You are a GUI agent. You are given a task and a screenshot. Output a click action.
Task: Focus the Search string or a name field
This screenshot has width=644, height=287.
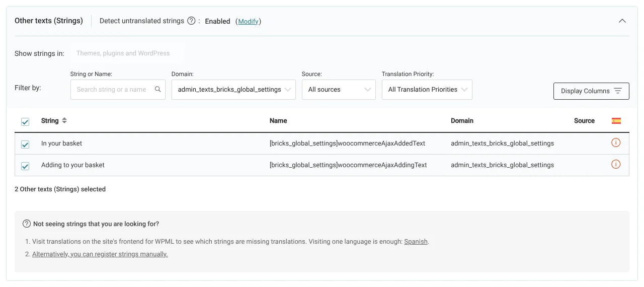pos(118,90)
